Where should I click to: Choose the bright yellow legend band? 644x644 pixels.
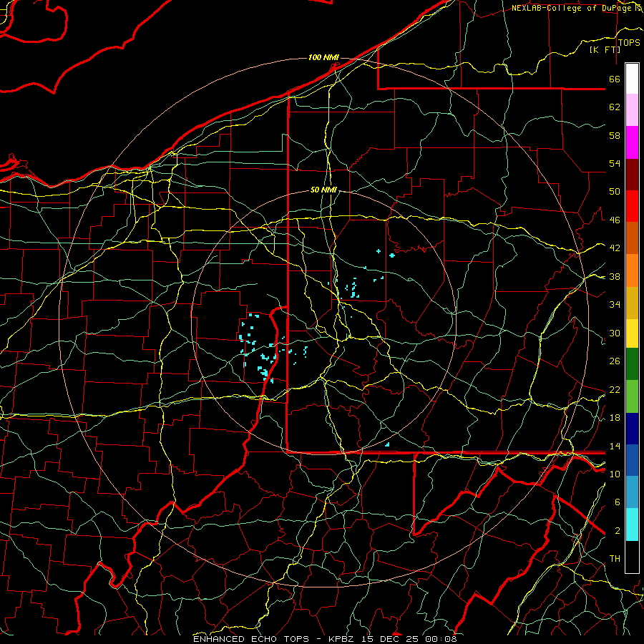(x=632, y=333)
